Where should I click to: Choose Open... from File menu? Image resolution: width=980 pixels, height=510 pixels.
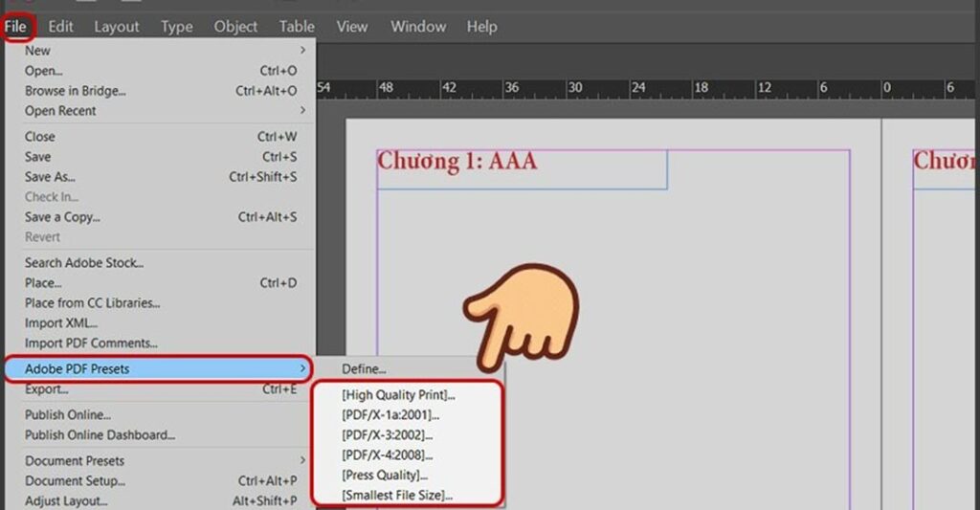point(160,71)
